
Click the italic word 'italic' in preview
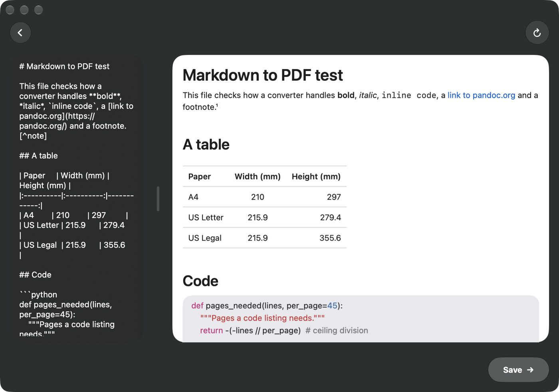[x=368, y=95]
